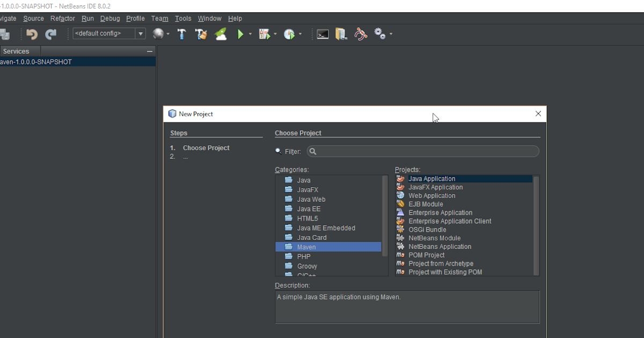Image resolution: width=644 pixels, height=338 pixels.
Task: Open the Run Project dropdown arrow
Action: 250,34
